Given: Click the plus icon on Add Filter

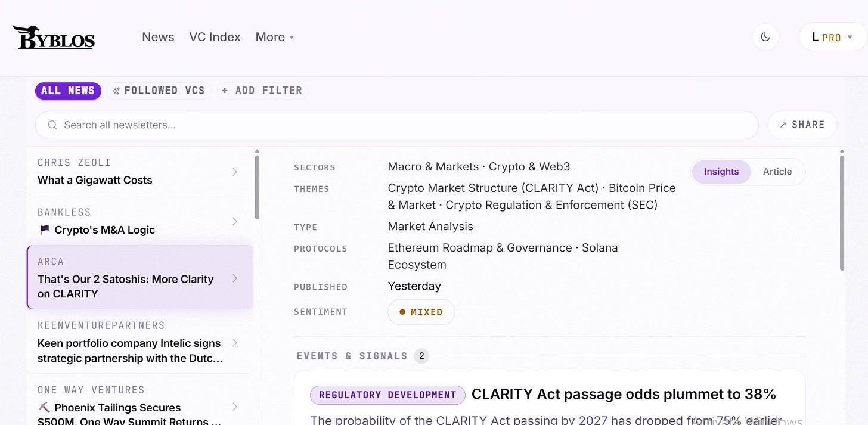Looking at the screenshot, I should pyautogui.click(x=225, y=91).
